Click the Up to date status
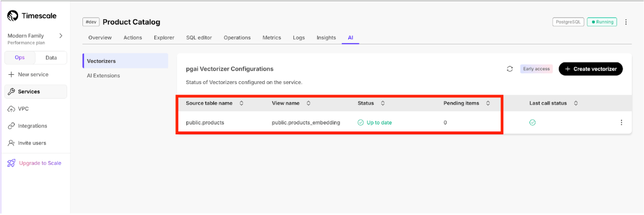The width and height of the screenshot is (644, 215). coord(375,122)
